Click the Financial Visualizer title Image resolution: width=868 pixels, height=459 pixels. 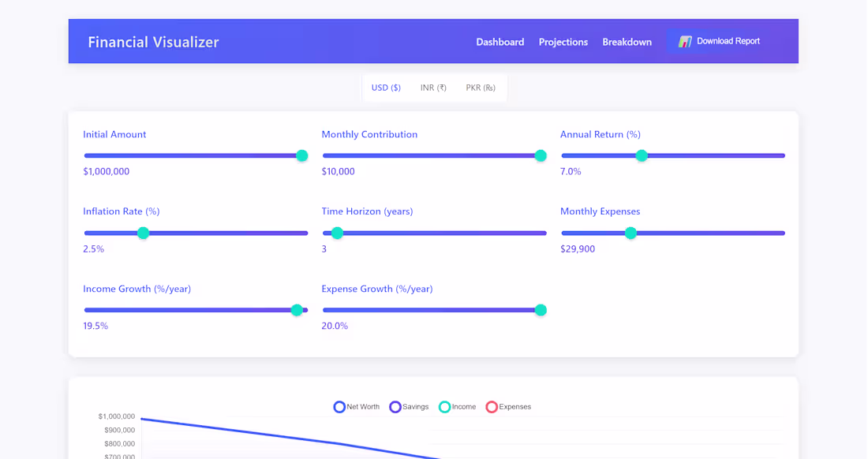(153, 42)
